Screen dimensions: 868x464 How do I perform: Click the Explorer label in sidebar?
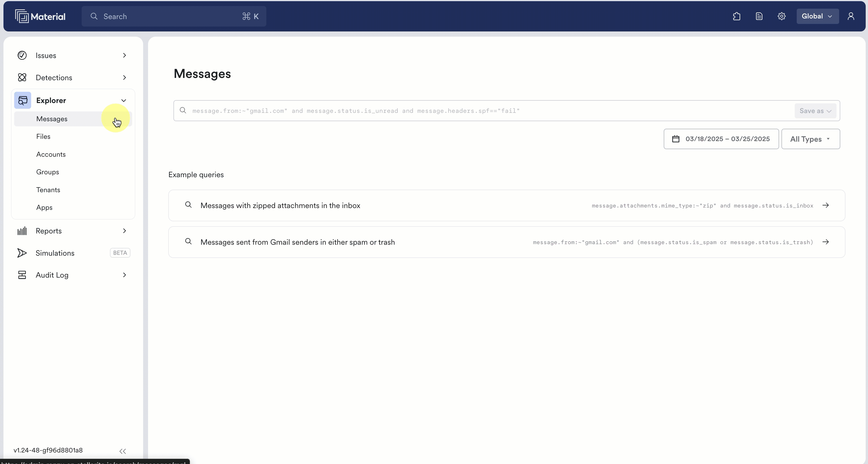pyautogui.click(x=51, y=100)
